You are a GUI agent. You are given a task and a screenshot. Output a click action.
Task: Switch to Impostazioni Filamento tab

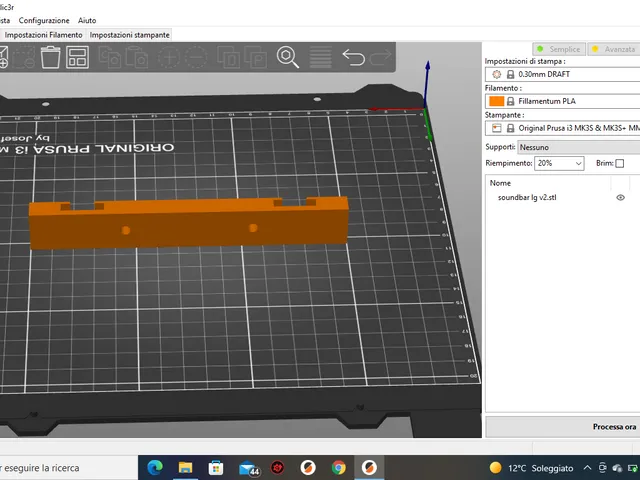click(x=43, y=35)
